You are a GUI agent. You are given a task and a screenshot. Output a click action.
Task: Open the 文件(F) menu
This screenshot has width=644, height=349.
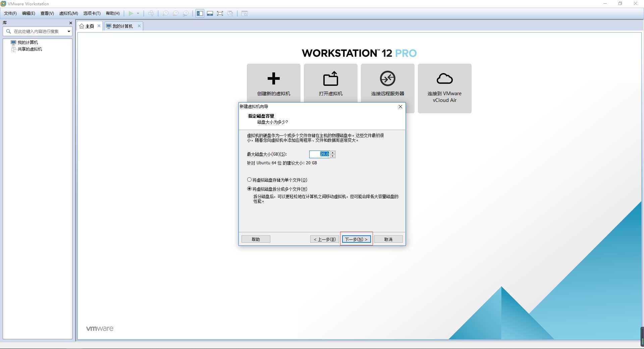coord(10,13)
